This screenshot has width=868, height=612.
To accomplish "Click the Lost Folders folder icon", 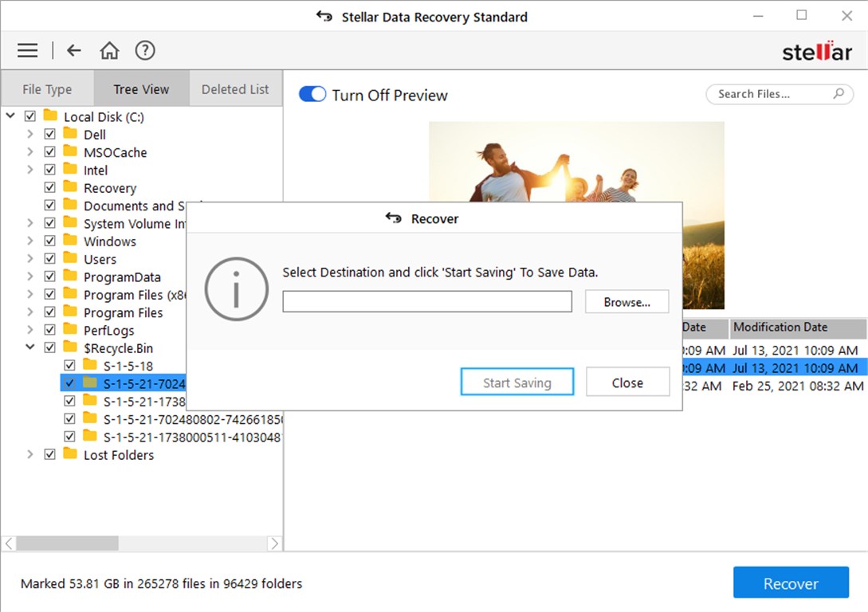I will (70, 453).
